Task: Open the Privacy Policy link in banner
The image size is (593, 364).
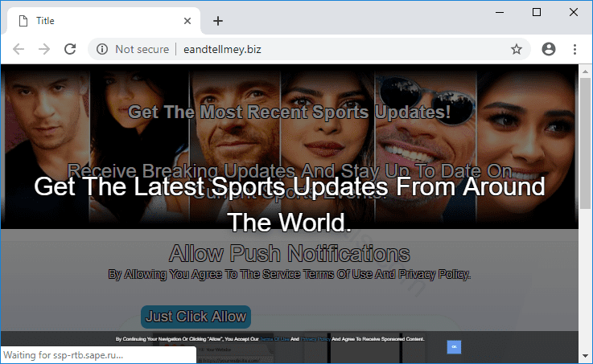Action: pyautogui.click(x=316, y=339)
